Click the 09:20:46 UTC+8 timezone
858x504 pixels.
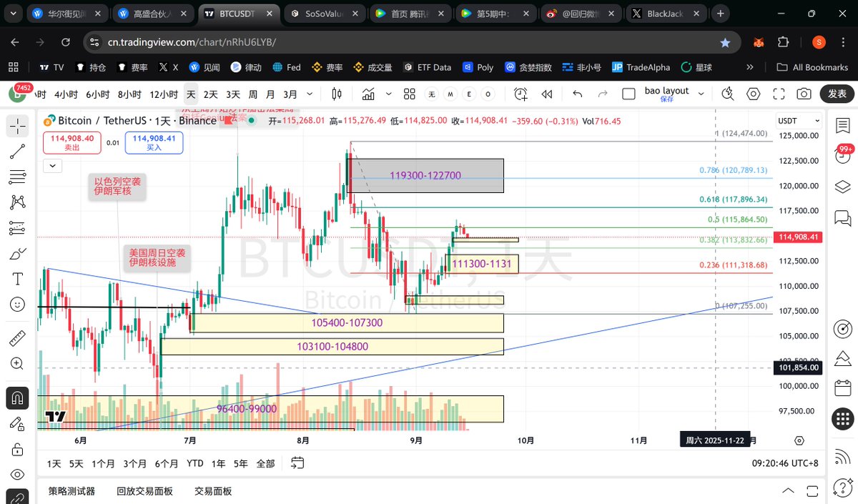(785, 463)
